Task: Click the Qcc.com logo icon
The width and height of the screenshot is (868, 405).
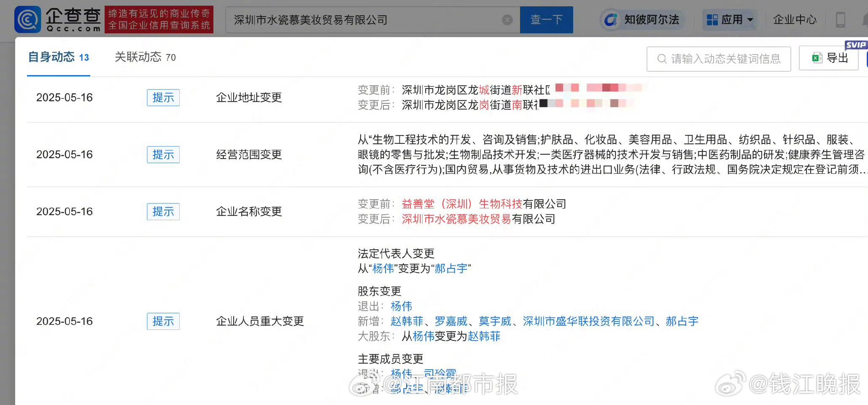Action: [x=28, y=19]
